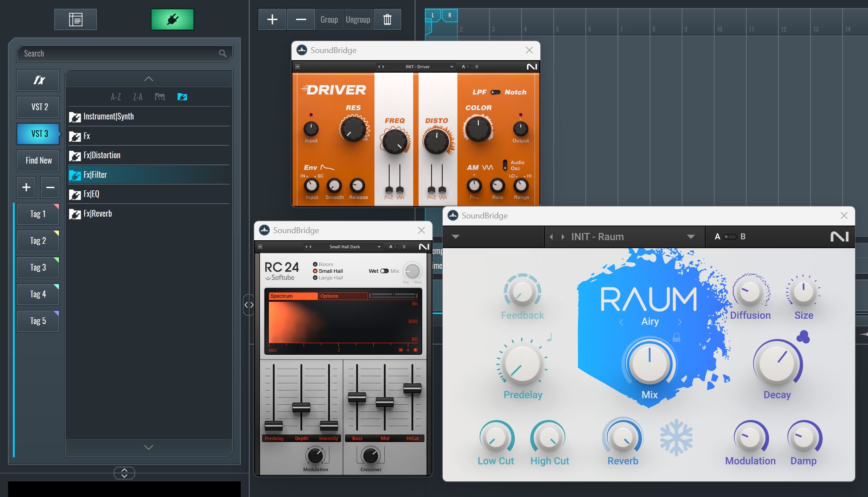Click the RC 24 spectrum minus zoom icon
Viewport: 868px width, 497px height.
pos(400,350)
